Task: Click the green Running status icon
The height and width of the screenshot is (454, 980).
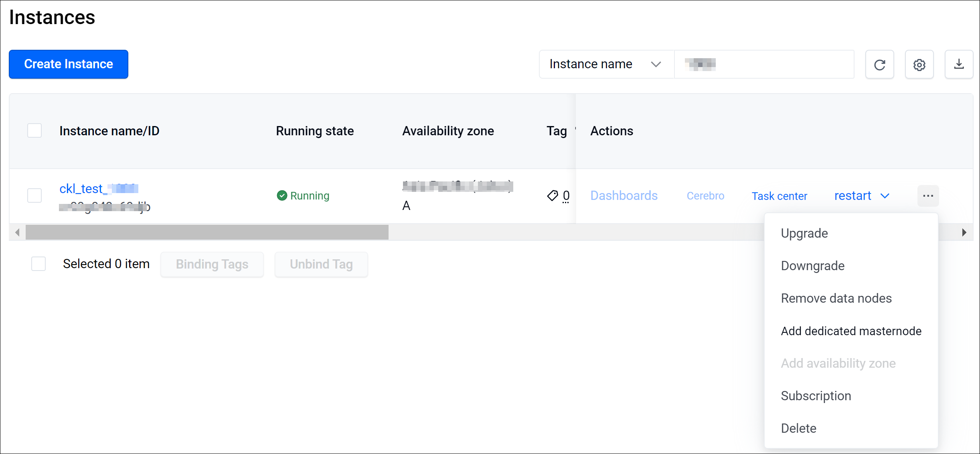Action: point(282,195)
